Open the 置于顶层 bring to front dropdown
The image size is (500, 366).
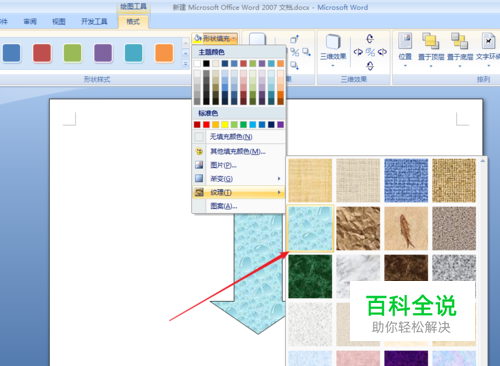click(x=431, y=50)
